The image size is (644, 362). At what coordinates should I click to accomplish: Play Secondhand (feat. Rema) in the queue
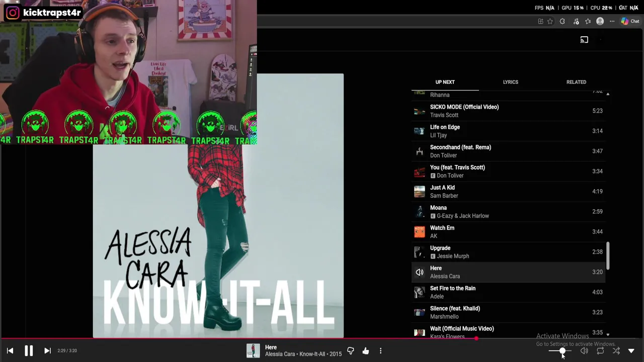[x=508, y=151]
